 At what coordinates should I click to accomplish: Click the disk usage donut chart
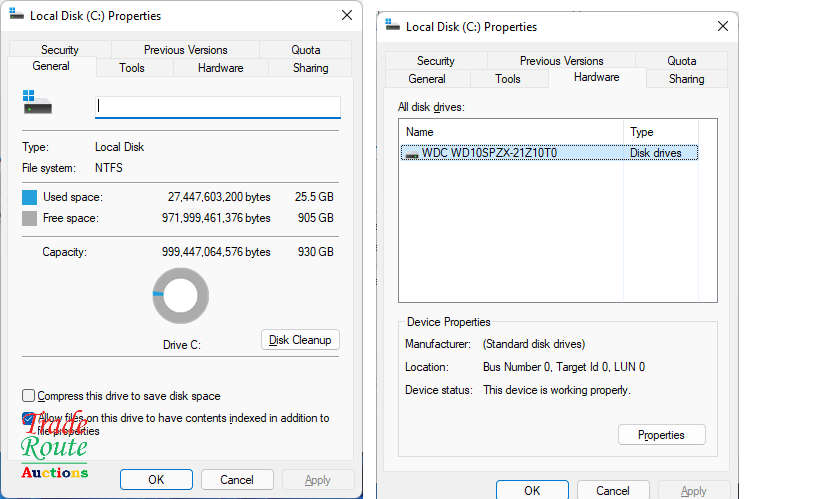[x=181, y=296]
